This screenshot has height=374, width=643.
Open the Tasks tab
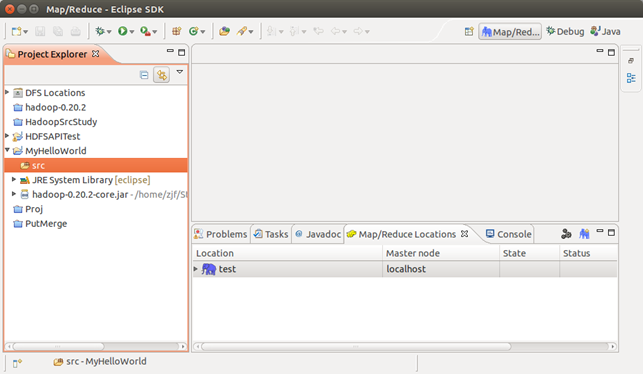point(271,234)
